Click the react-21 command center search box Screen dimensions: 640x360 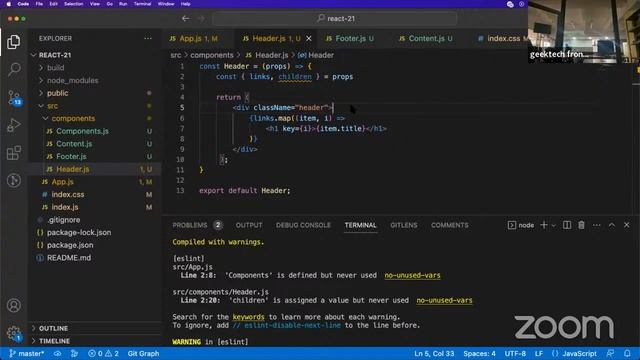click(x=335, y=18)
